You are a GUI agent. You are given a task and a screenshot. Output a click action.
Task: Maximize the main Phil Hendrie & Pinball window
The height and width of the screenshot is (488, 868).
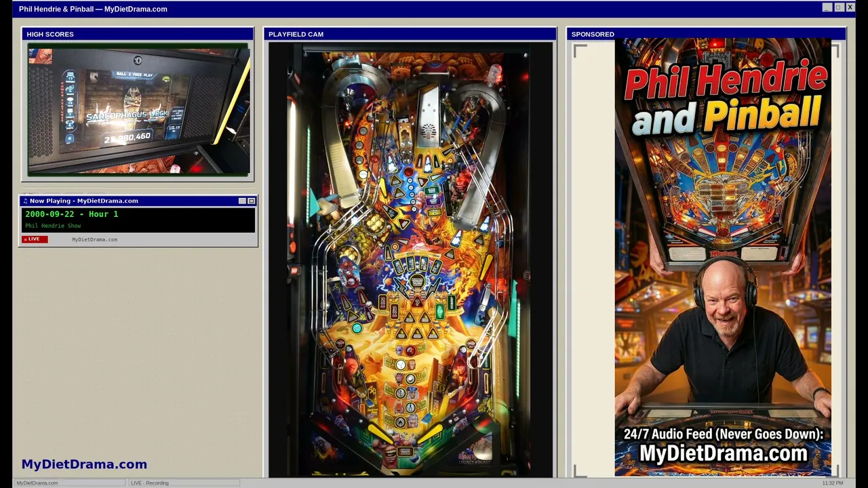838,7
